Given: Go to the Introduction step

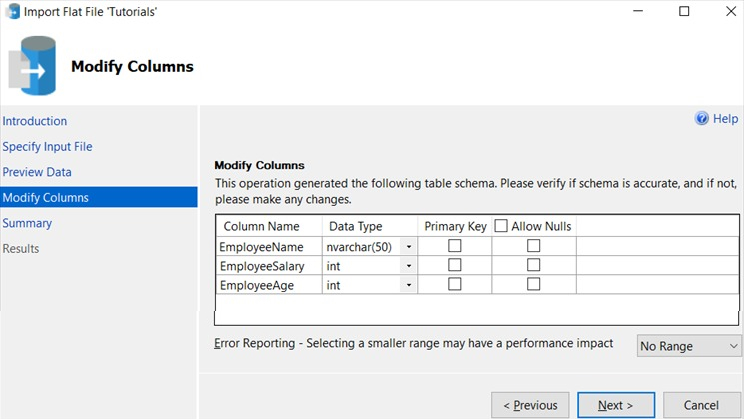Looking at the screenshot, I should coord(35,121).
